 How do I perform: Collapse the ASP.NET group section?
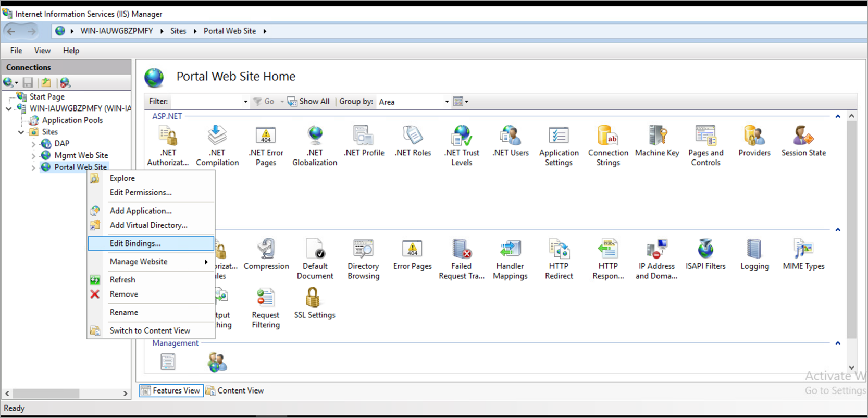pos(838,116)
